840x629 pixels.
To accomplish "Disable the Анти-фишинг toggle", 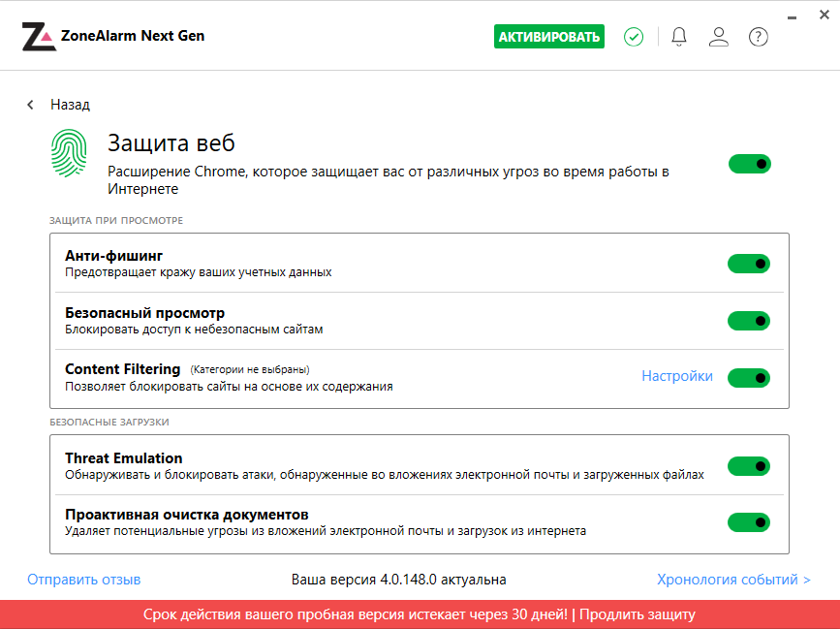I will pyautogui.click(x=749, y=264).
